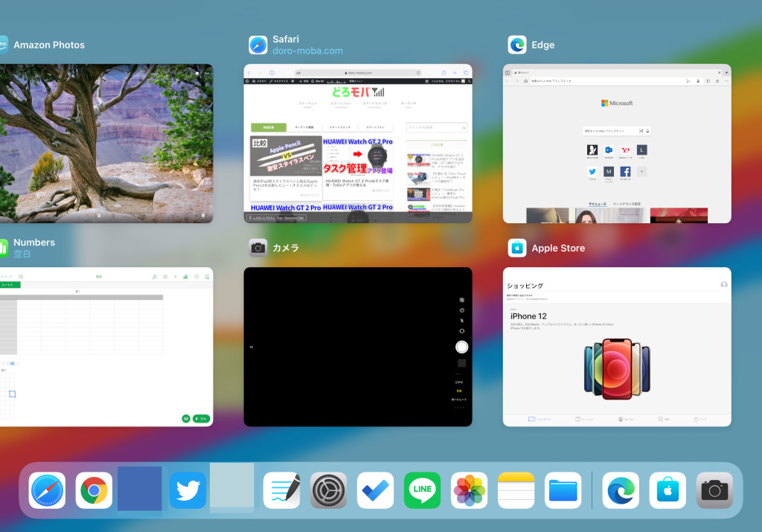This screenshot has height=532, width=762.
Task: Click the Microsoft logo in Edge card
Action: 617,103
